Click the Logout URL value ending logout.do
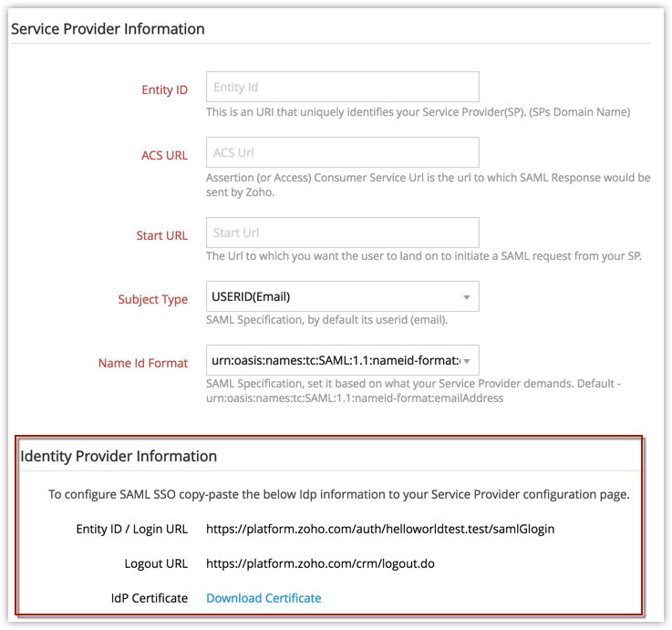672x630 pixels. tap(320, 563)
